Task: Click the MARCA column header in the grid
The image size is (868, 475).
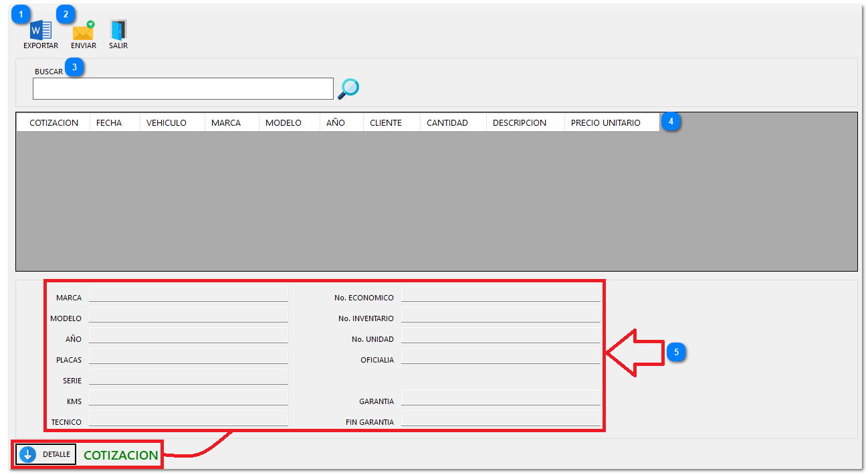Action: 232,122
